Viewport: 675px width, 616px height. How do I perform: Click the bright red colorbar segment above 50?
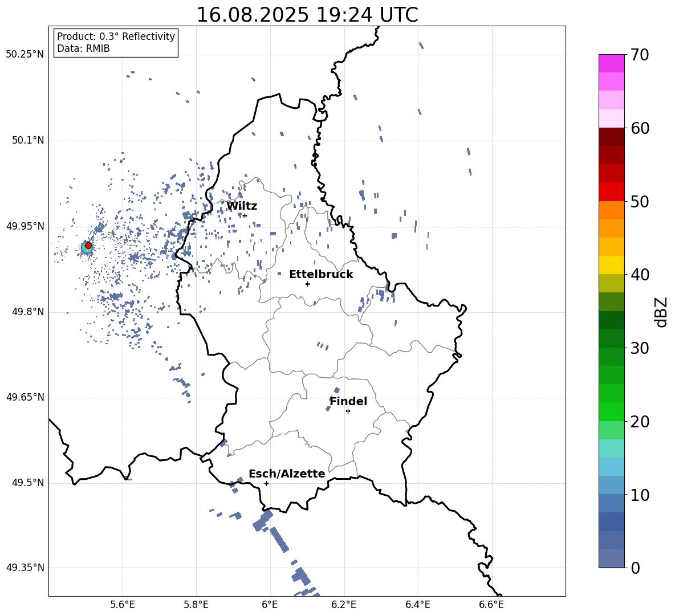coord(612,192)
